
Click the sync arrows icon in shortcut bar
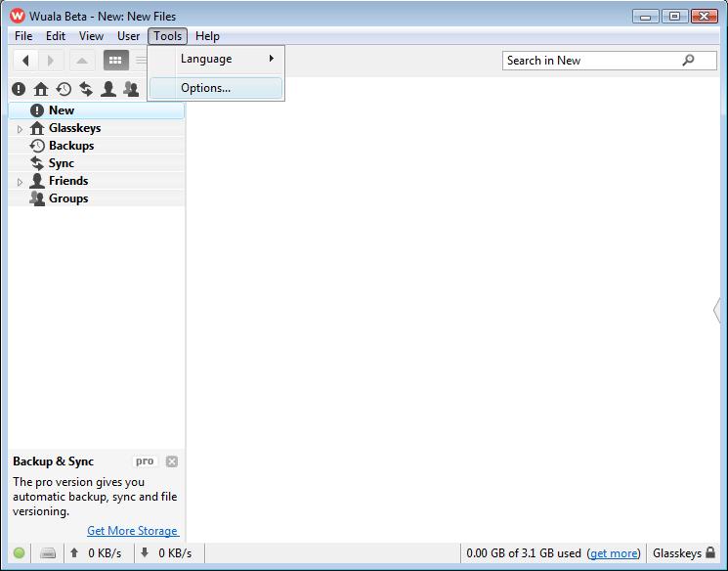(x=86, y=89)
